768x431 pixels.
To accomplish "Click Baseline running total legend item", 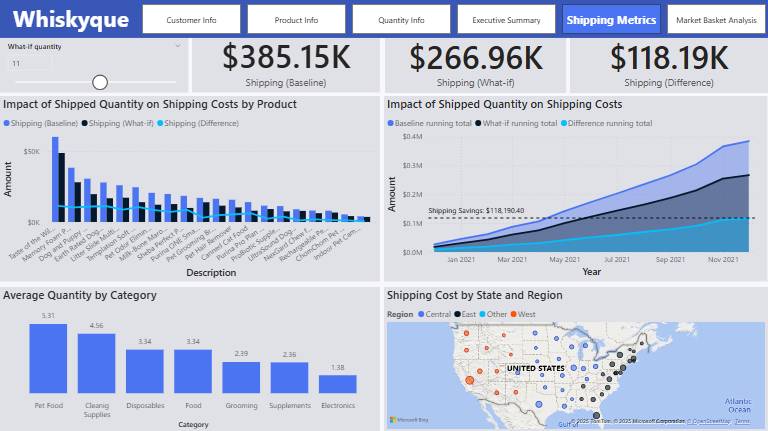I will click(x=430, y=123).
